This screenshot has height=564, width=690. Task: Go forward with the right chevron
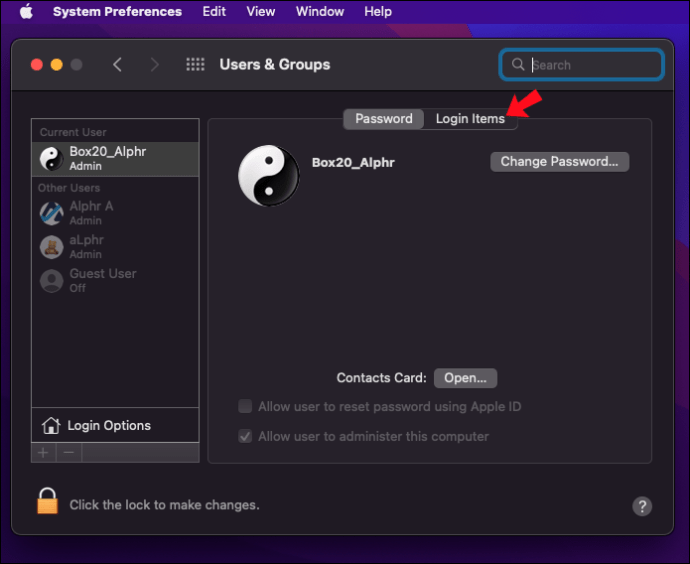[x=154, y=65]
